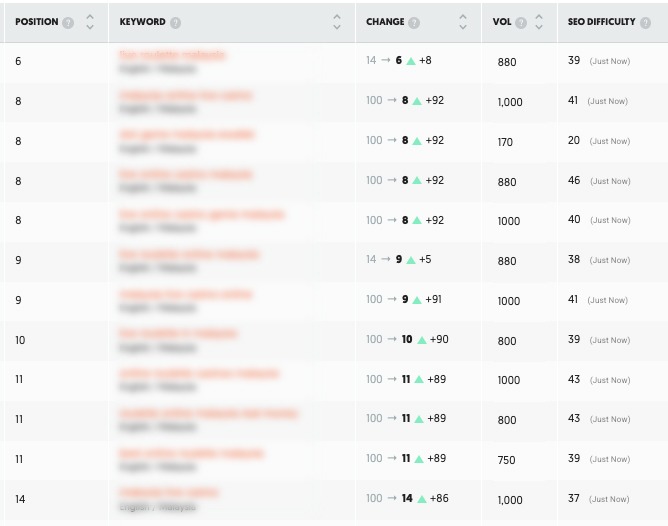Open the blurred keyword link in position 6 row
The height and width of the screenshot is (526, 668).
[172, 55]
